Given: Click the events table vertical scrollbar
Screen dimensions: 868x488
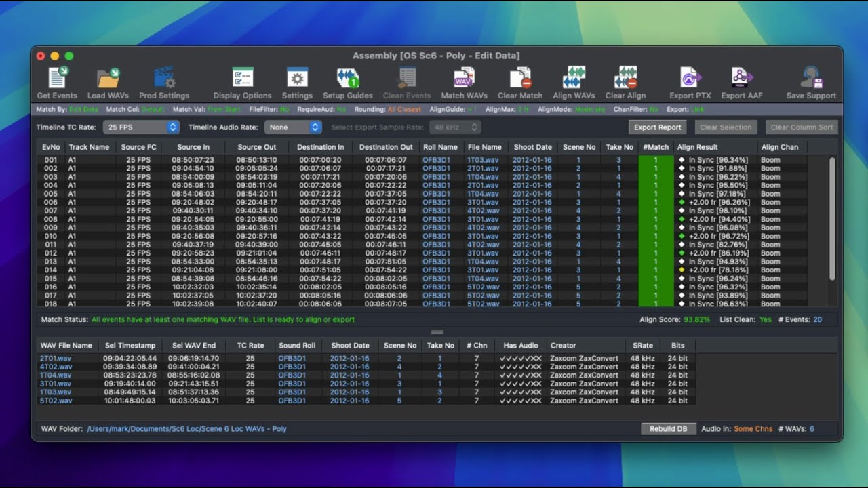Looking at the screenshot, I should 832,218.
